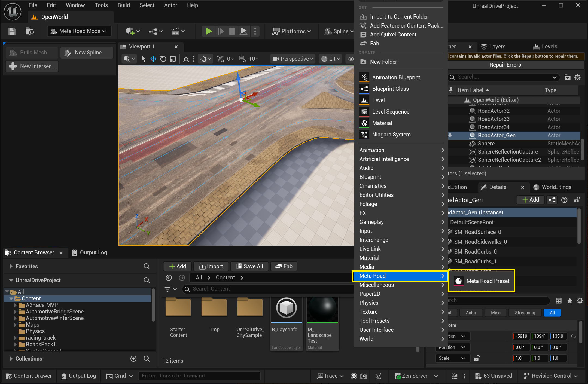Switch to the Levels tab
The height and width of the screenshot is (384, 588).
pyautogui.click(x=546, y=47)
